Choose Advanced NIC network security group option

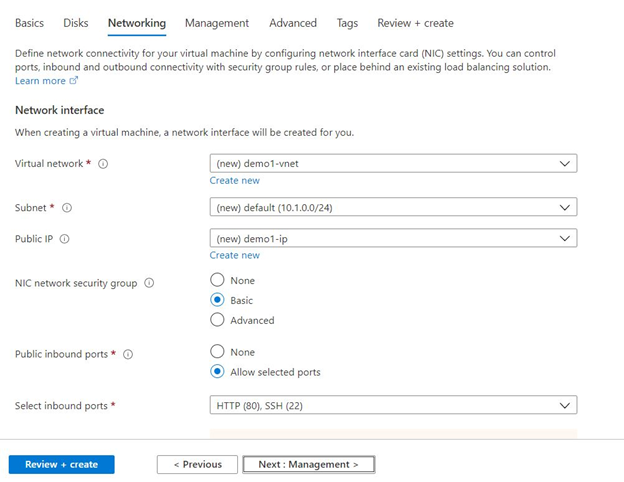[x=217, y=320]
